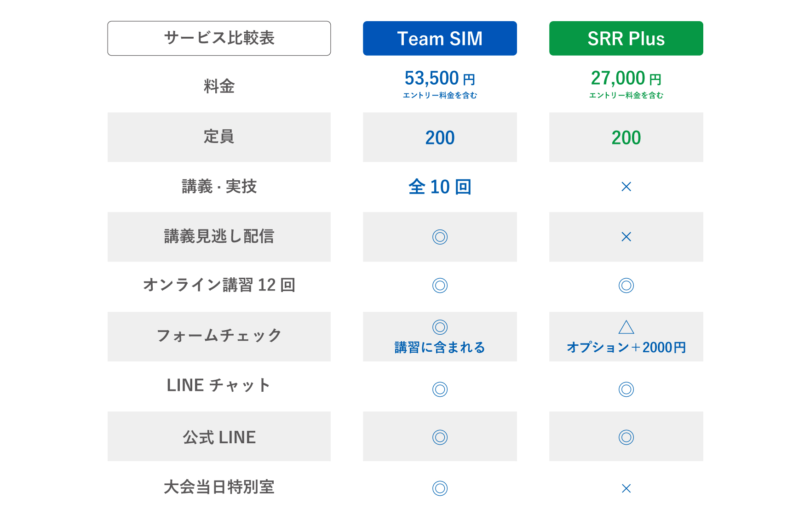Click double-circle for SRR Plus オンライン講習
810x532 pixels.
pyautogui.click(x=626, y=286)
